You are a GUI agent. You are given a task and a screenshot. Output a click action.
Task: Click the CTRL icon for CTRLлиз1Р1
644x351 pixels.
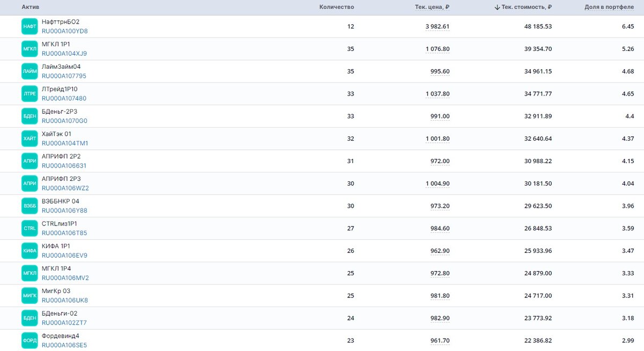(30, 228)
